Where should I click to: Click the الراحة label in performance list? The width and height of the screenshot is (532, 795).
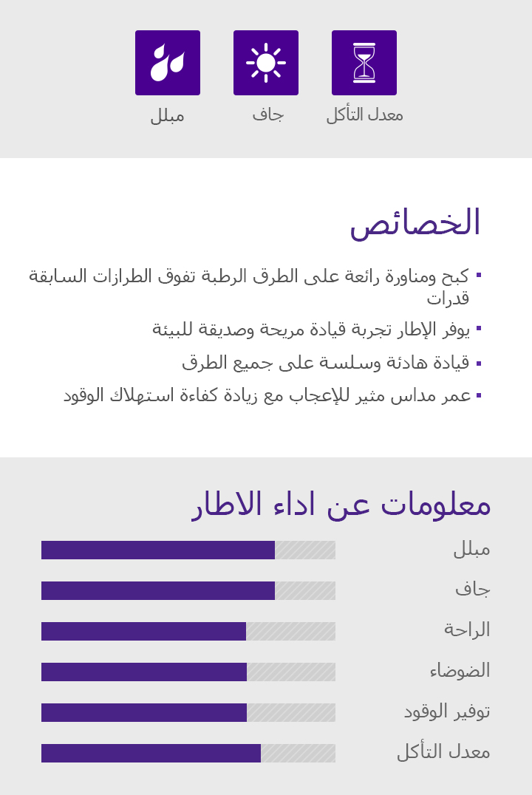coord(467,629)
